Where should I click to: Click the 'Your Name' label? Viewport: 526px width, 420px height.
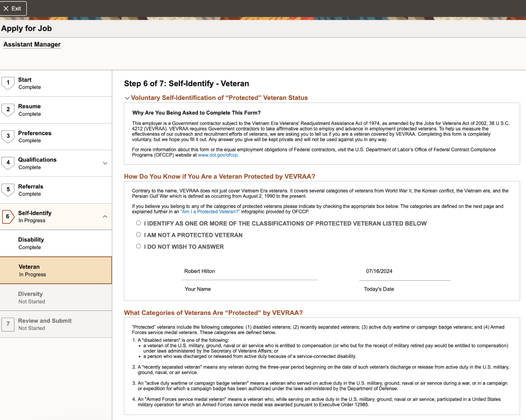198,289
